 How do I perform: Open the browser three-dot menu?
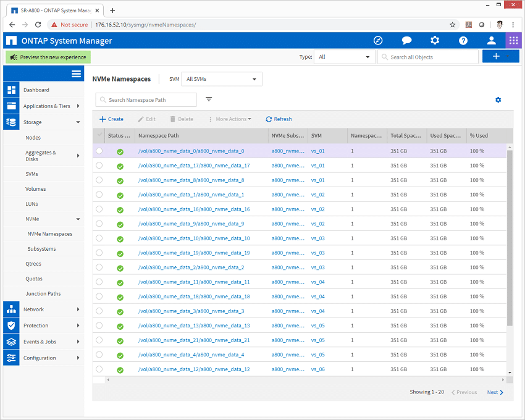(x=513, y=25)
